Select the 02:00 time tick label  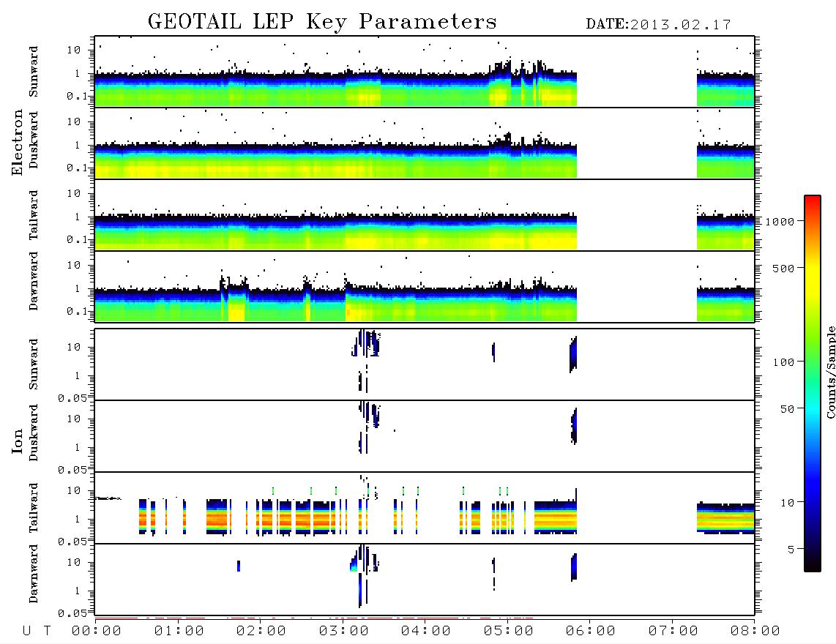pos(261,632)
